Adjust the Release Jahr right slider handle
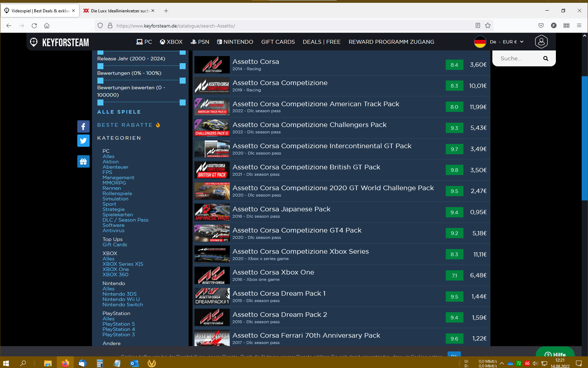 [x=182, y=66]
